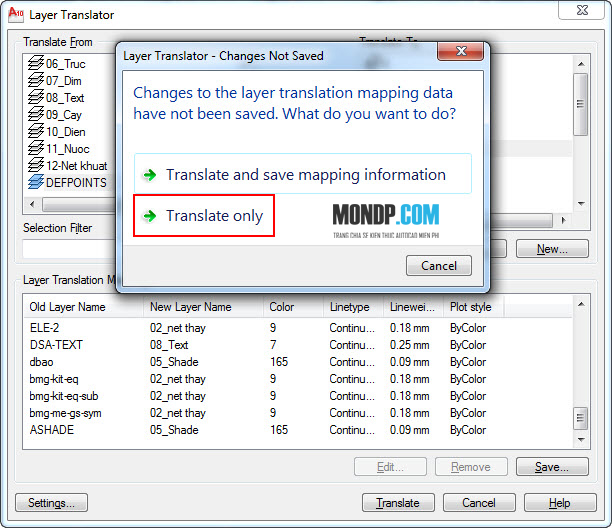612x528 pixels.
Task: Select 06_Truc in Translate From list
Action: pyautogui.click(x=65, y=64)
